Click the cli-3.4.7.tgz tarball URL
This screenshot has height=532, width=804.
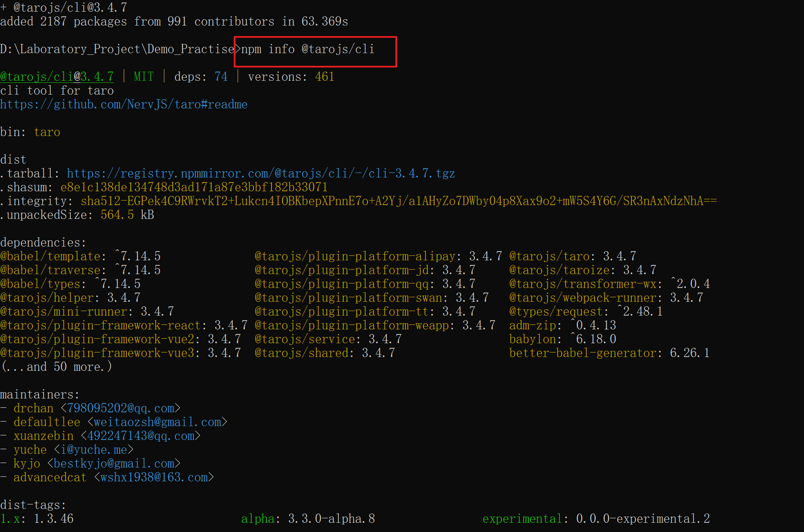click(260, 173)
